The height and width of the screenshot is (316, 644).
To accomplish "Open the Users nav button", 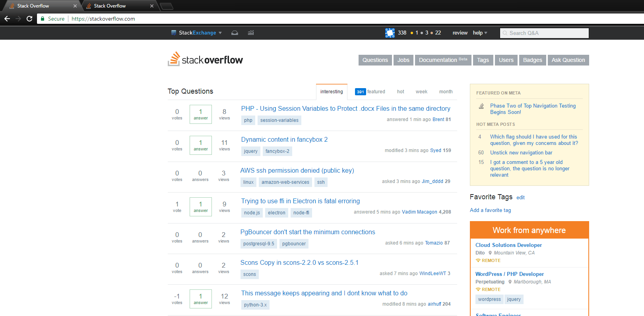I will [506, 60].
